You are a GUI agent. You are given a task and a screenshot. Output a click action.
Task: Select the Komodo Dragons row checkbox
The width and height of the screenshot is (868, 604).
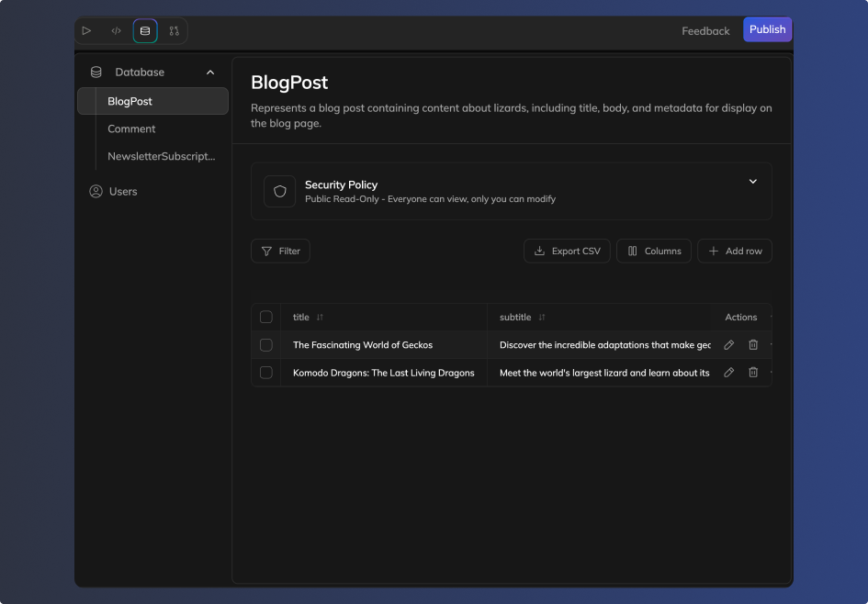coord(266,373)
